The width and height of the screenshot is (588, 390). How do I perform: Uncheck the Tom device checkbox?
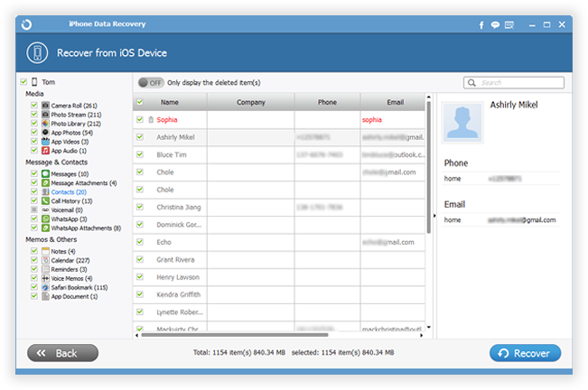(23, 81)
